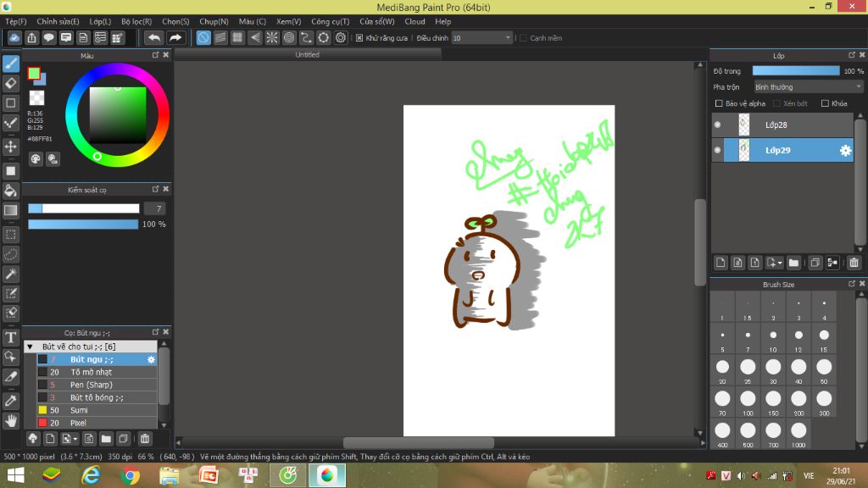Open the Tệp(F) menu
Image resolution: width=868 pixels, height=488 pixels.
[x=16, y=21]
